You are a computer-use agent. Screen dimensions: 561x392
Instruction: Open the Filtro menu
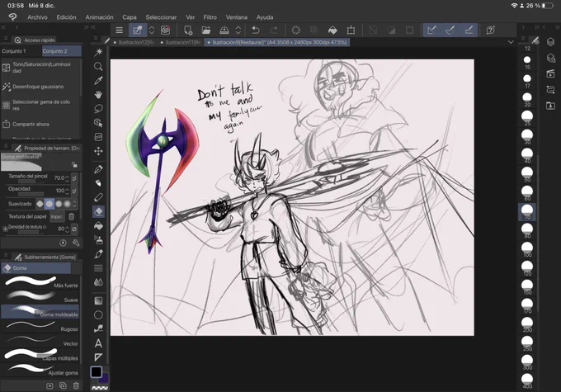tap(210, 17)
